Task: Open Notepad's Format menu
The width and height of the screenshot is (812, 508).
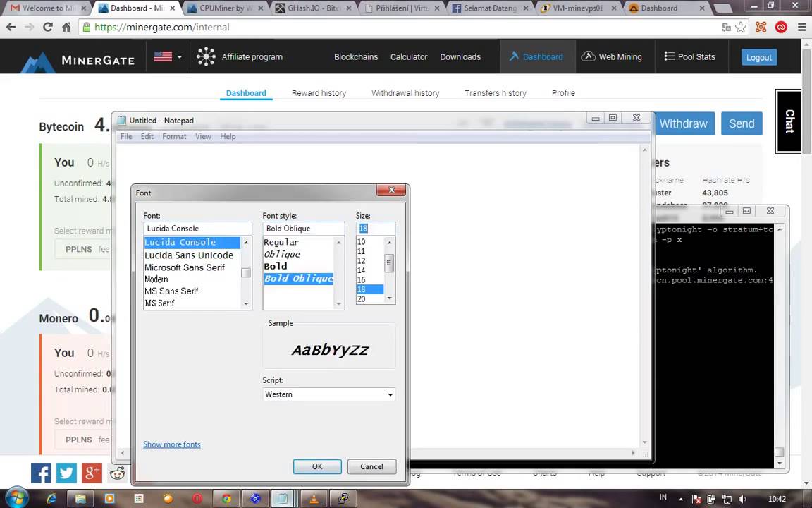Action: coord(174,136)
